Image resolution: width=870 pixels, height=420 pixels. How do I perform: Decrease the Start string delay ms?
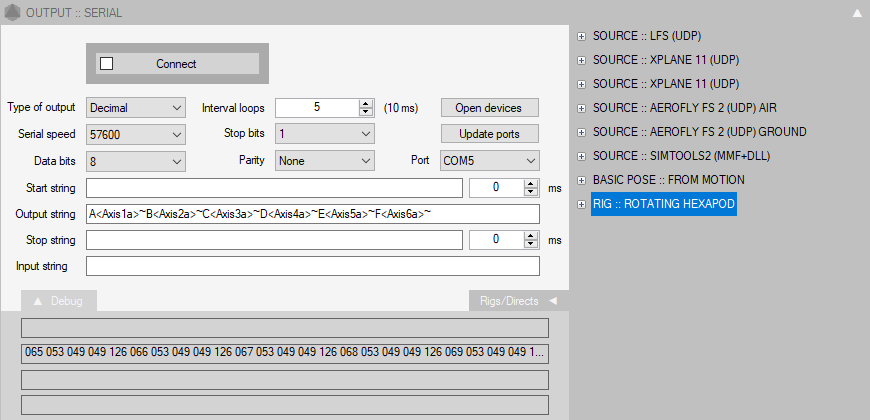(531, 192)
